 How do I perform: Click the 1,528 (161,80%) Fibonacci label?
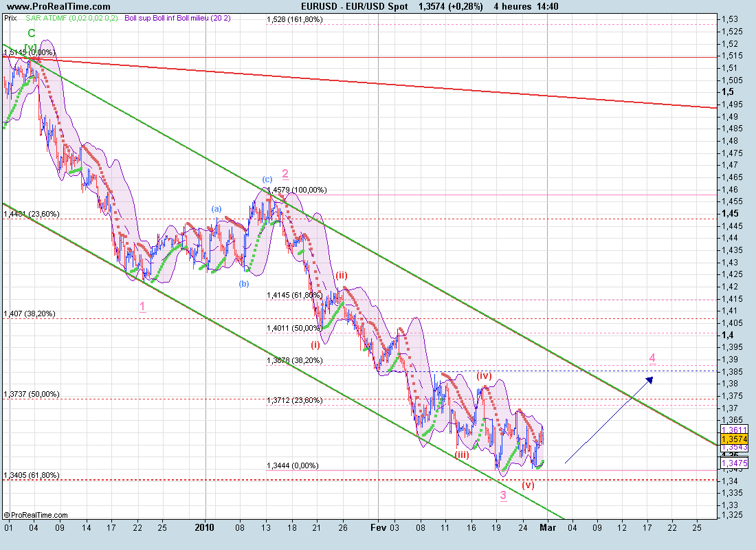click(x=295, y=20)
